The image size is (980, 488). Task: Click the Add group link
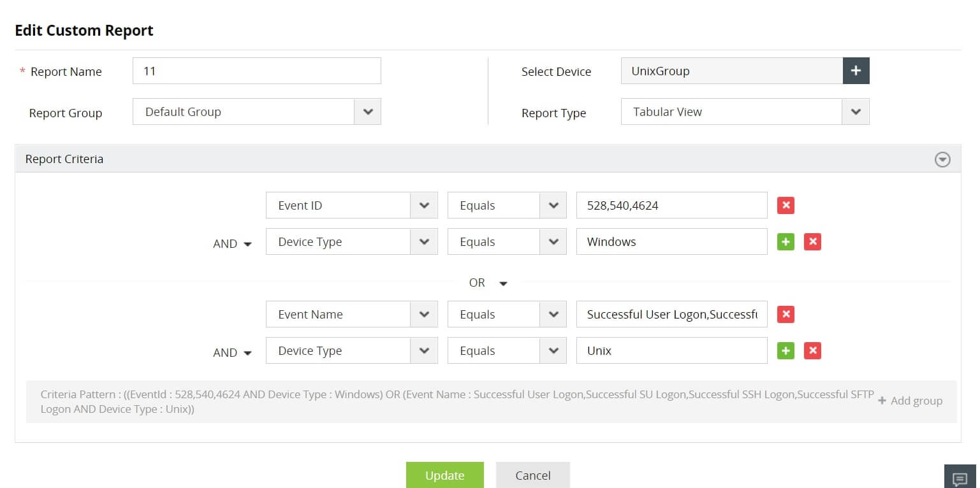(x=910, y=401)
